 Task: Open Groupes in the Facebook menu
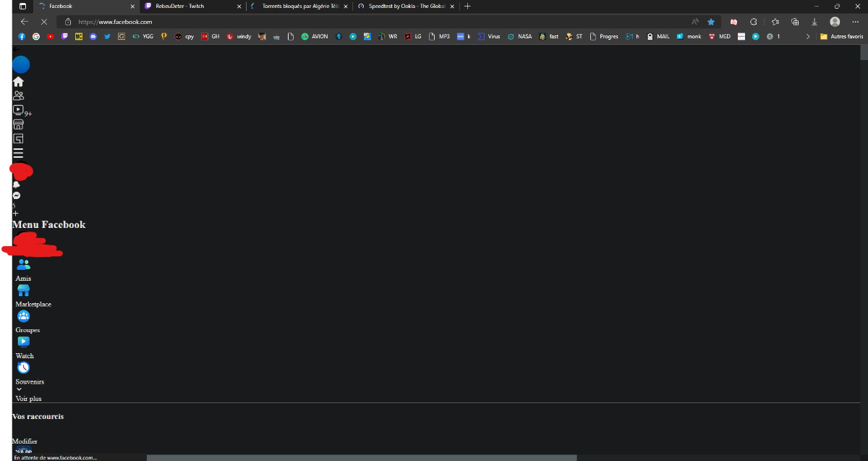point(27,330)
